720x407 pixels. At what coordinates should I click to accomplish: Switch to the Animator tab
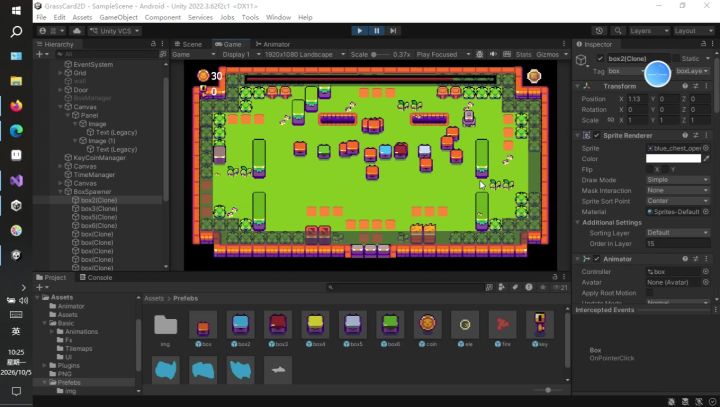pos(273,44)
